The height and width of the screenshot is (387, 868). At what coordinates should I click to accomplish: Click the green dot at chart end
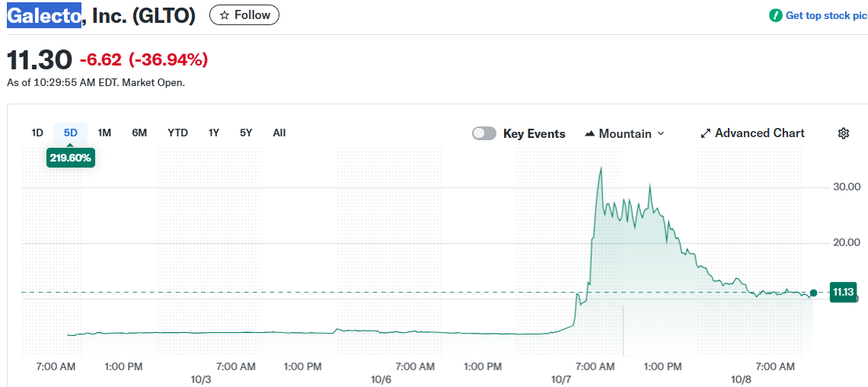(813, 293)
